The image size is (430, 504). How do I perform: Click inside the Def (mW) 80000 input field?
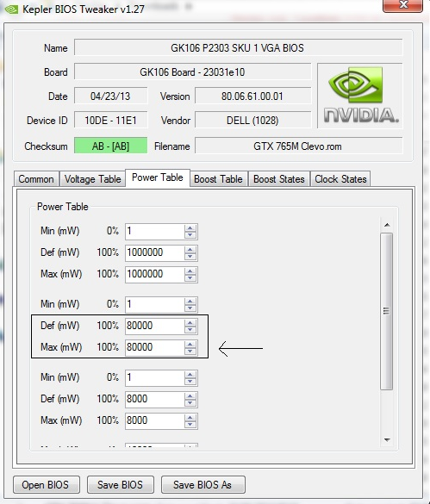pos(154,326)
